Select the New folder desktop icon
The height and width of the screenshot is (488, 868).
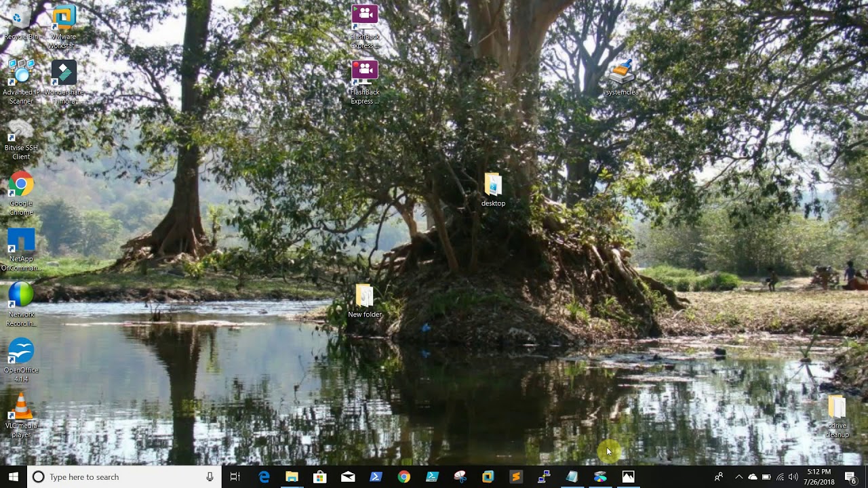(365, 301)
